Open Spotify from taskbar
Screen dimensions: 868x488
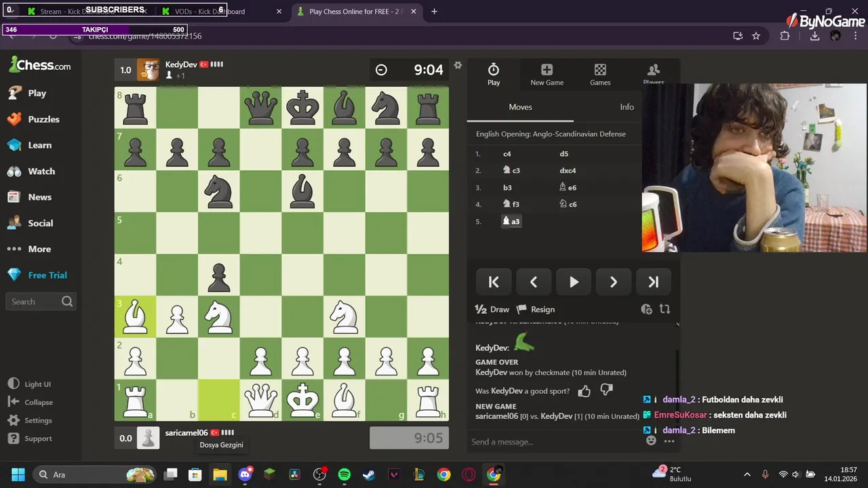point(344,474)
